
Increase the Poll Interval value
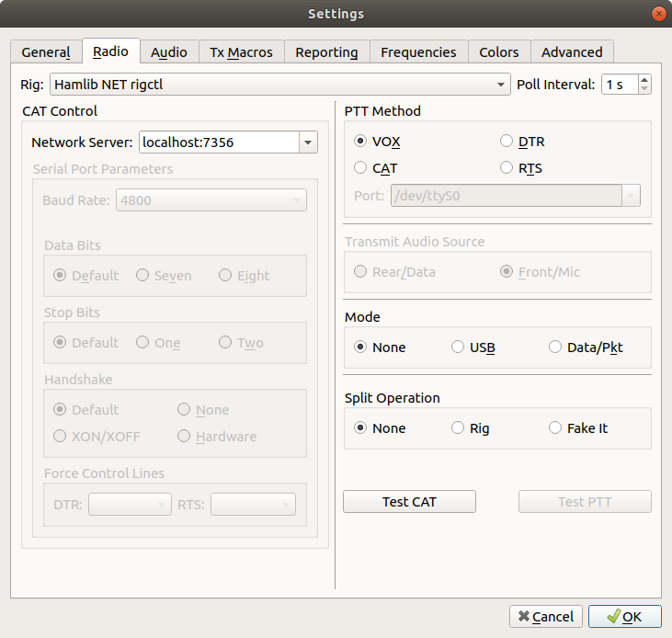pos(644,80)
